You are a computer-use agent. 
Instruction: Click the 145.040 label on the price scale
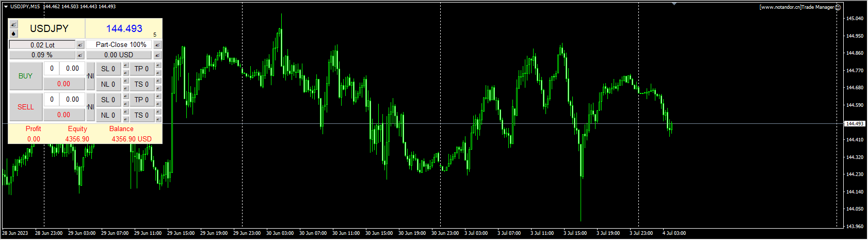(x=855, y=19)
